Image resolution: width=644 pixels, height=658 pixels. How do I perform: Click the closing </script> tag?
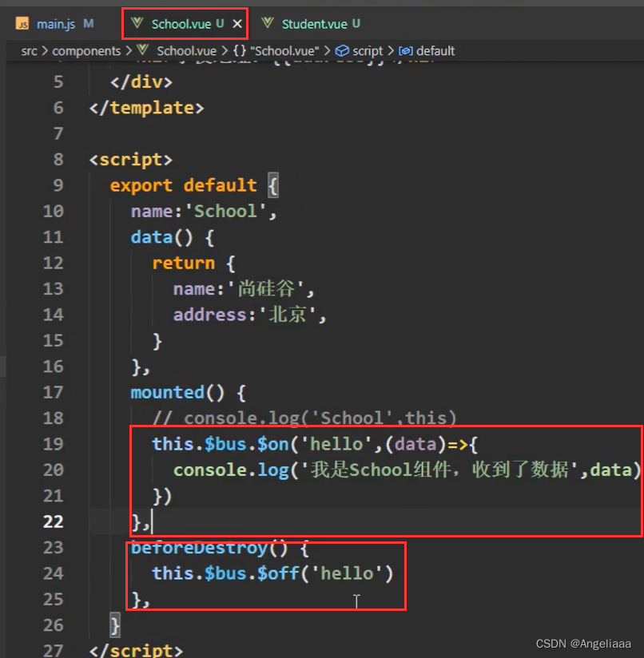pos(136,651)
